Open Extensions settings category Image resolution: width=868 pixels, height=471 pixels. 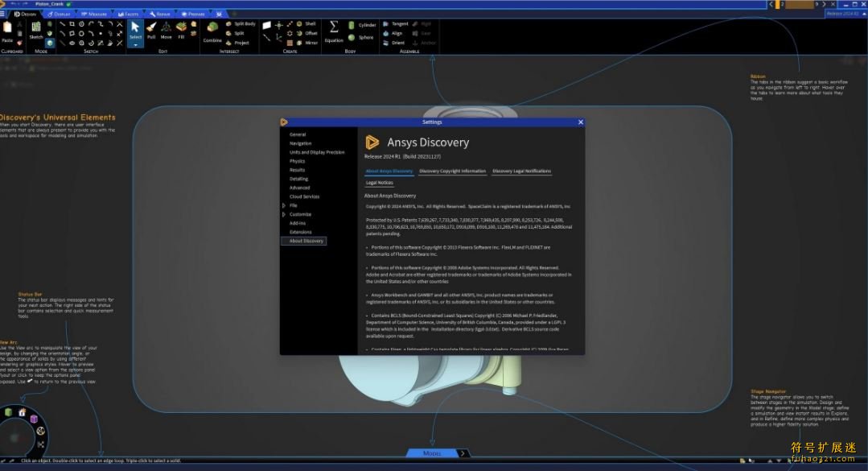coord(301,232)
